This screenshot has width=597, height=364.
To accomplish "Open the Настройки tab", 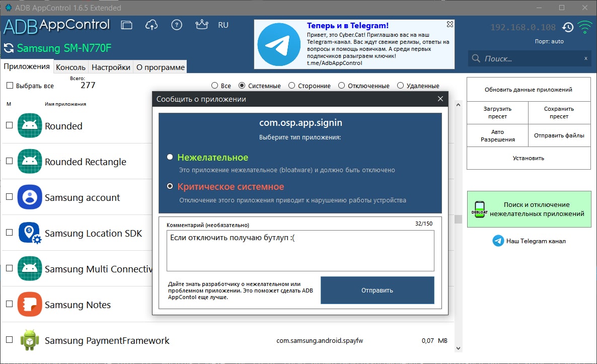I will point(111,67).
